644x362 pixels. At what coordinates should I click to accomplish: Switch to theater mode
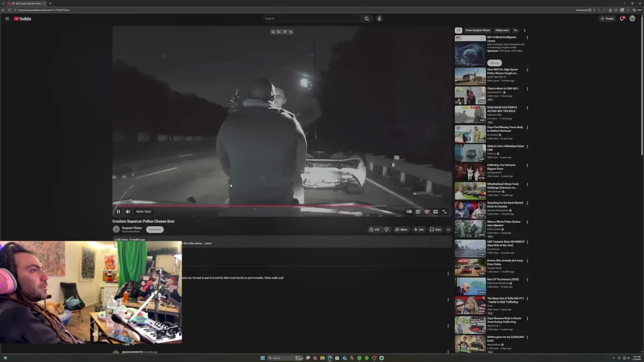coord(436,212)
